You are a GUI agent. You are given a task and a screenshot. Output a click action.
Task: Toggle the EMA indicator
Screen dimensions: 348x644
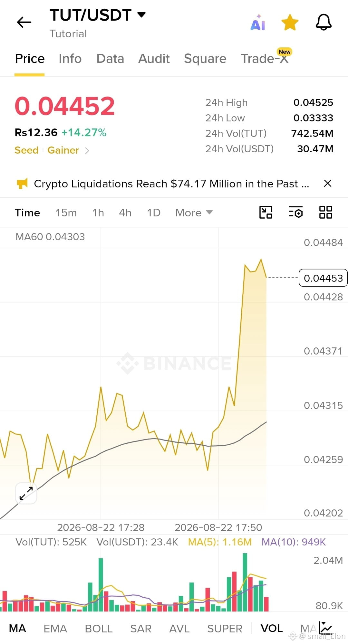pyautogui.click(x=55, y=629)
